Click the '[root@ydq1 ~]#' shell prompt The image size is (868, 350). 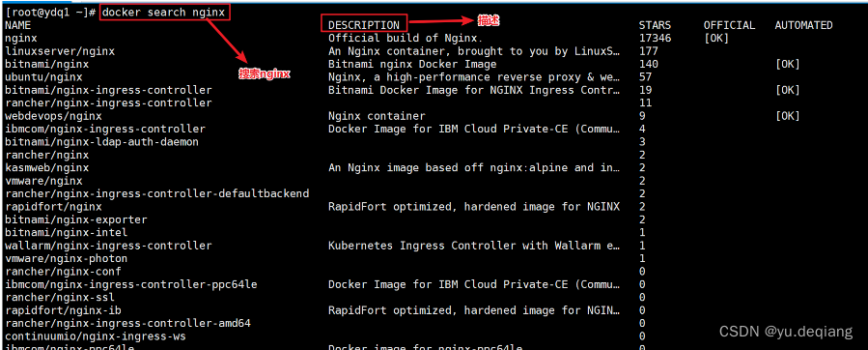(x=51, y=13)
